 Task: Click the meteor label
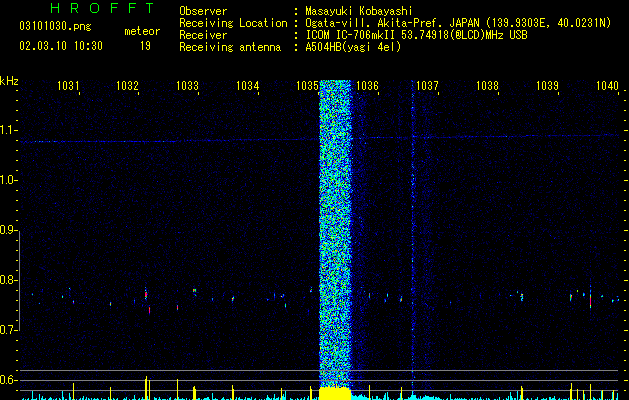pyautogui.click(x=142, y=31)
